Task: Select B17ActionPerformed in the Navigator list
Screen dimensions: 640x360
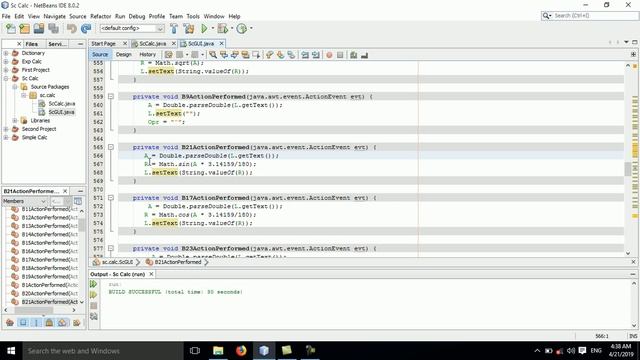Action: [45, 260]
